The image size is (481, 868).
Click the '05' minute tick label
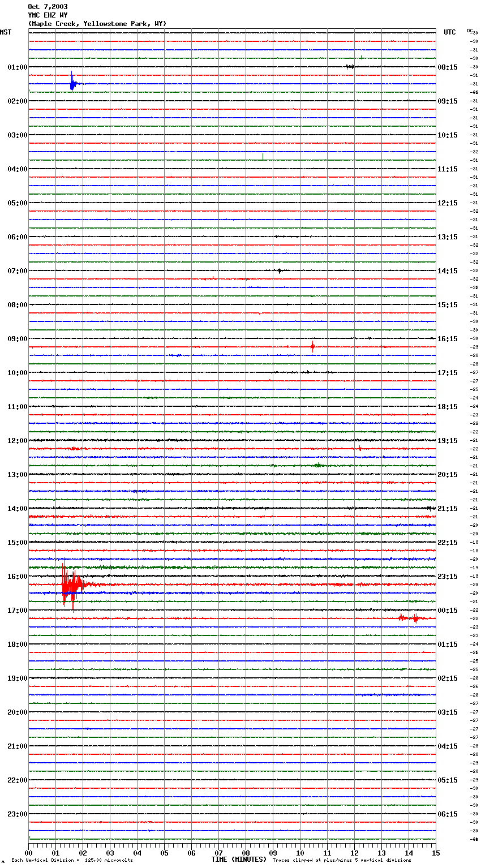[164, 853]
